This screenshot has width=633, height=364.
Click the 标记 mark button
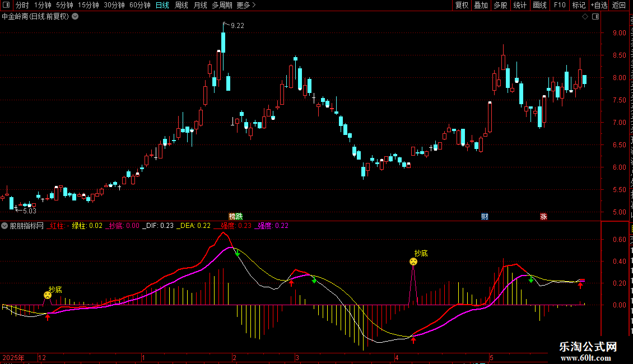579,5
